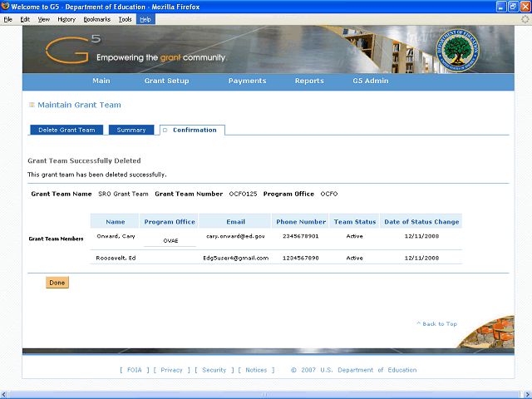Image resolution: width=532 pixels, height=399 pixels.
Task: Click the G5 logo in the banner
Action: pyautogui.click(x=68, y=52)
